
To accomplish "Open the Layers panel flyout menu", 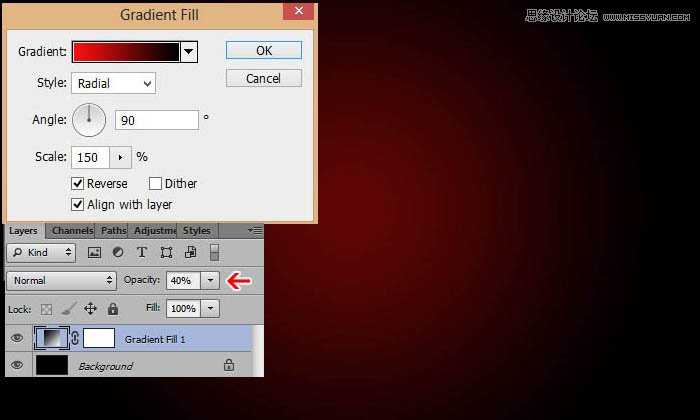I will point(255,230).
